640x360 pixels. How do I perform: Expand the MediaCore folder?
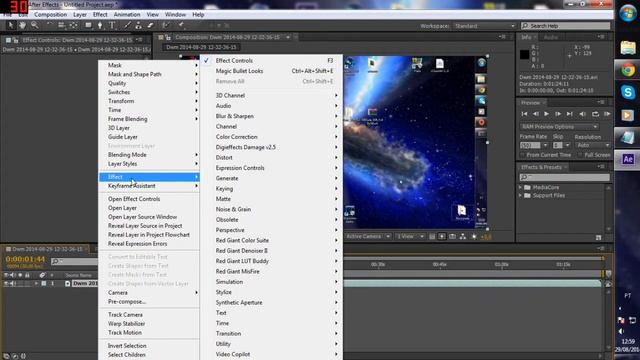521,187
